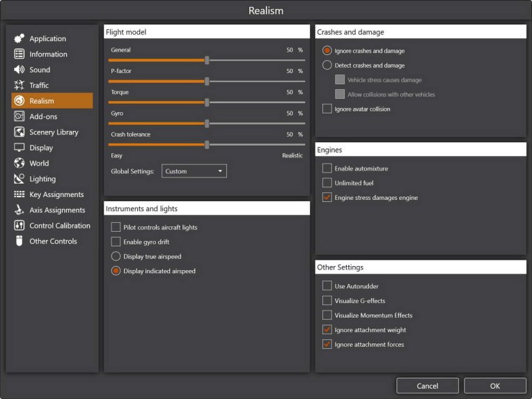Uncheck Engine stress damages engine
This screenshot has height=399, width=532.
coord(327,198)
